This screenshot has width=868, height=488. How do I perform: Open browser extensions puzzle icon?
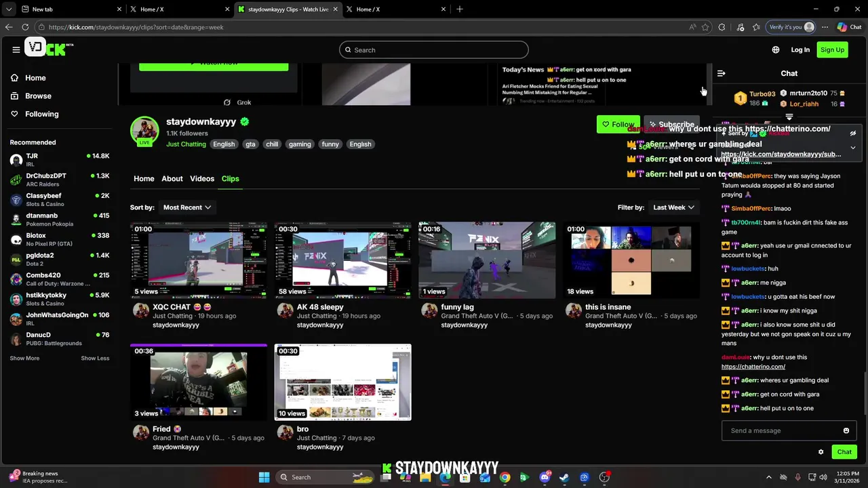click(x=722, y=27)
